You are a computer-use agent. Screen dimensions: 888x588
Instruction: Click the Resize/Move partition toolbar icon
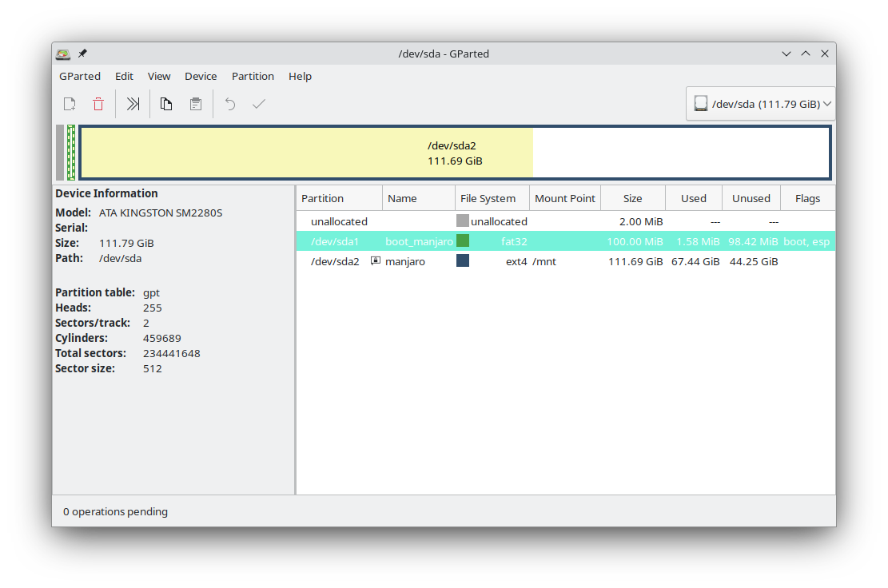(x=133, y=104)
